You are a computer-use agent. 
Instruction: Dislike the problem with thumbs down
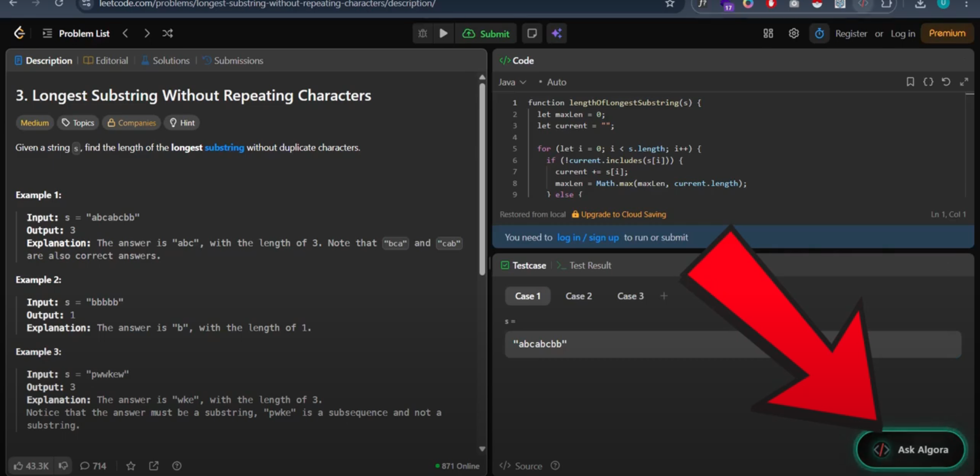(x=63, y=466)
